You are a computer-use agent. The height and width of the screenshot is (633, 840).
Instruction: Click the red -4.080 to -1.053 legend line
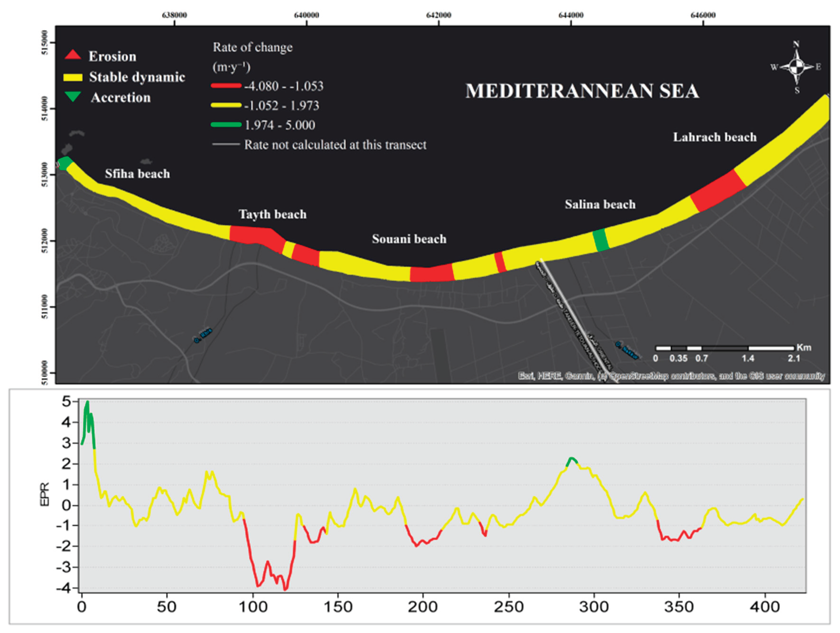226,86
